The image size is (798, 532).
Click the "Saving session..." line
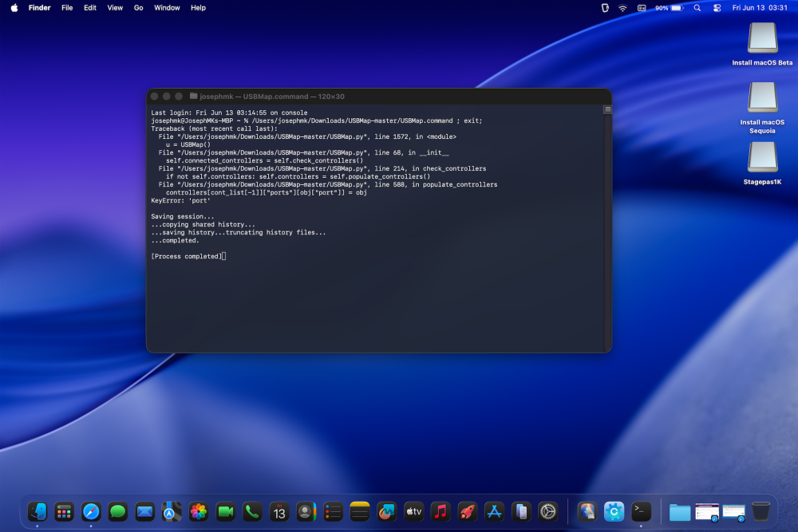pyautogui.click(x=182, y=217)
